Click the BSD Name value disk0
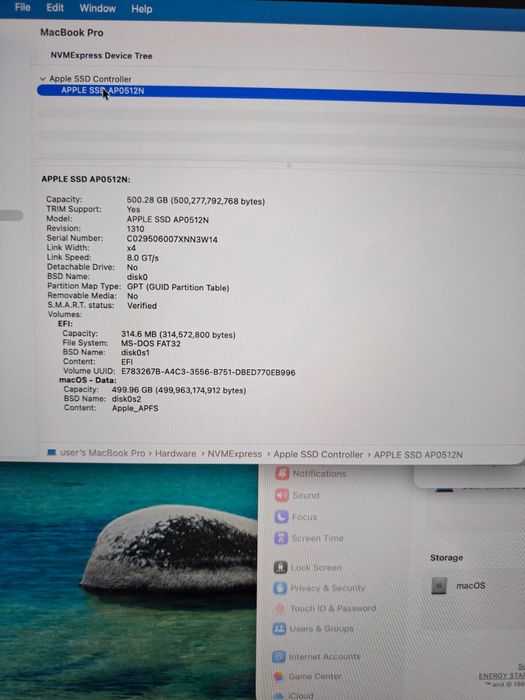Viewport: 525px width, 700px height. [x=137, y=277]
